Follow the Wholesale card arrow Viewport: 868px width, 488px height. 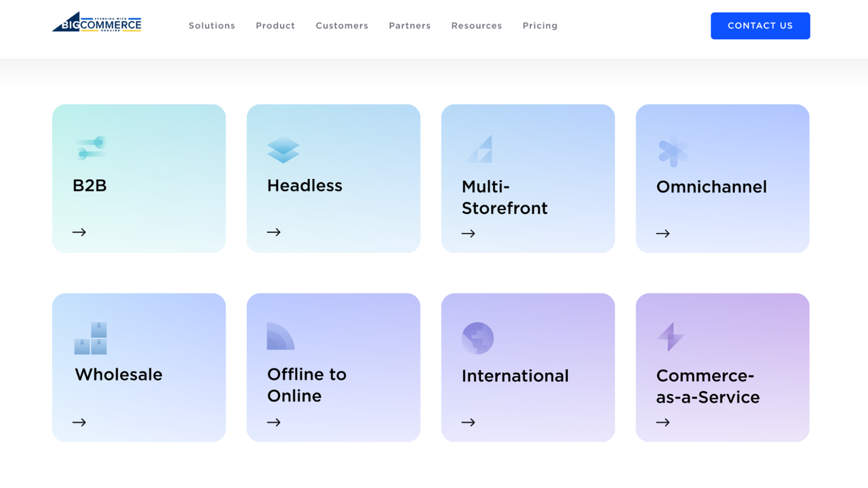pos(79,422)
